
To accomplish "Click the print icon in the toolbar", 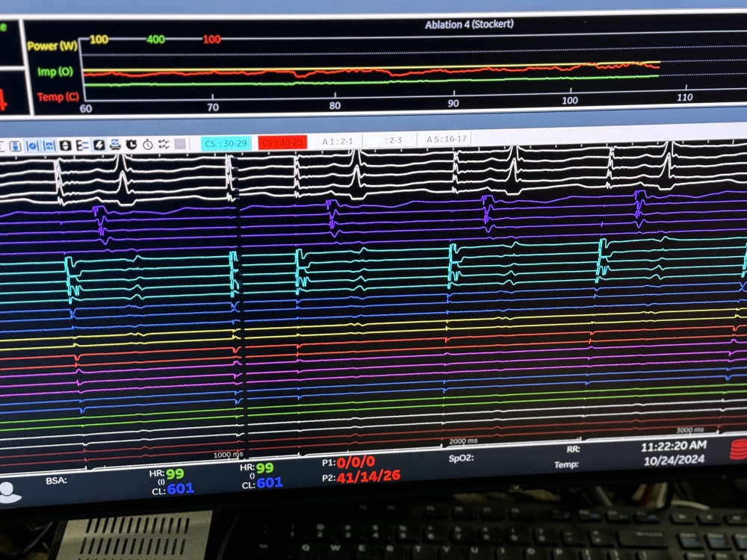I will pyautogui.click(x=115, y=145).
